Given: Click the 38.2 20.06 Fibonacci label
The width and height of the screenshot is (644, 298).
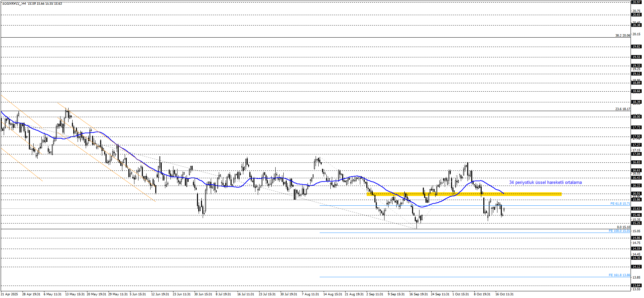Looking at the screenshot, I should coord(622,35).
